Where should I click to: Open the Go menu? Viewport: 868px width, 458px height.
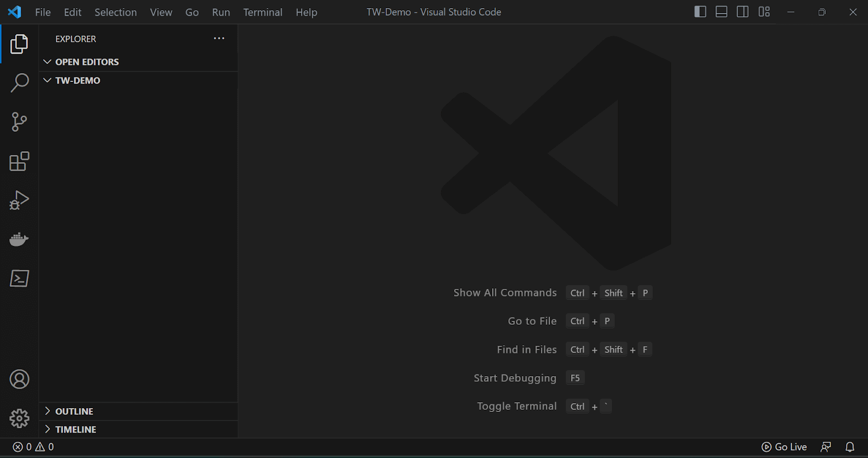(x=192, y=12)
